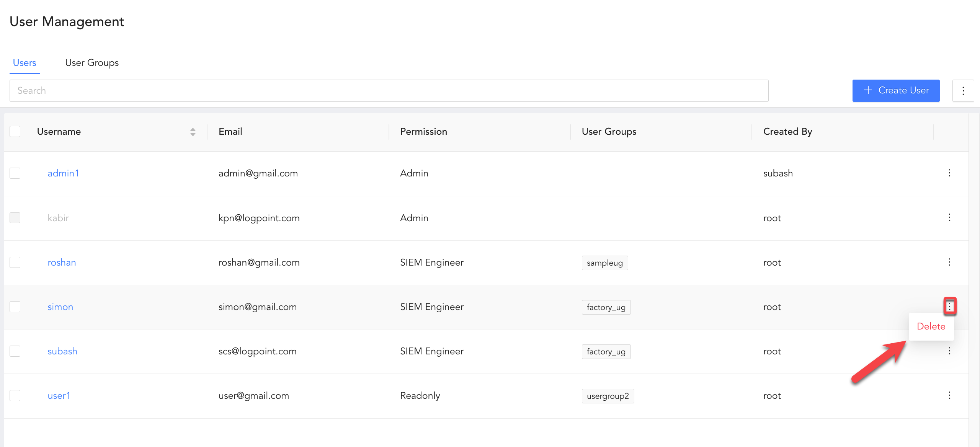Screen dimensions: 980x447
Task: Open the user1 profile link
Action: tap(59, 396)
